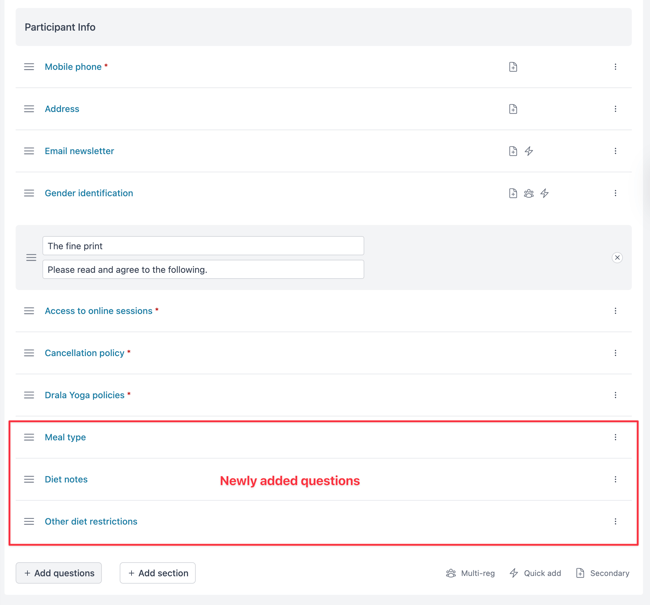Click Quick add lightning icon on Email newsletter row
This screenshot has width=650, height=605.
coord(529,151)
